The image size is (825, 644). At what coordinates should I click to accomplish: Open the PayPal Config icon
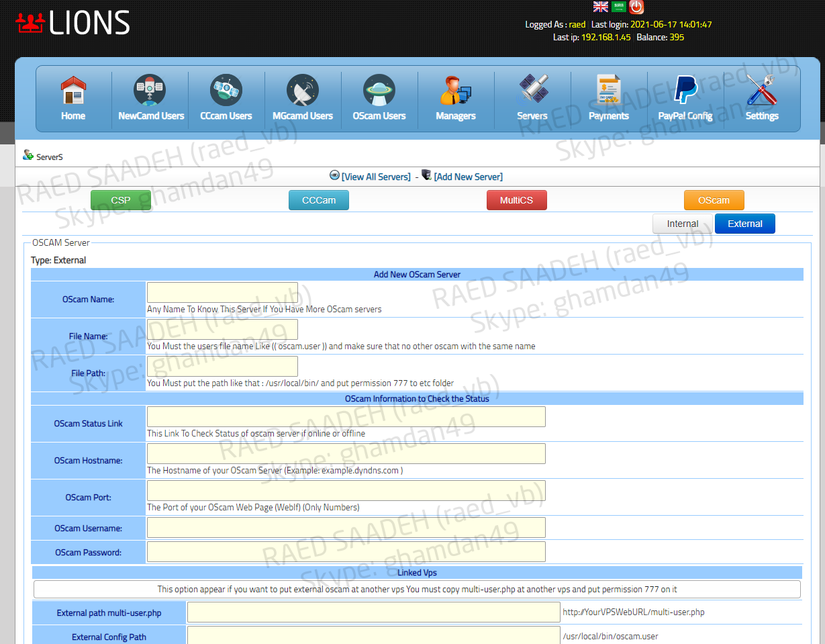click(685, 90)
